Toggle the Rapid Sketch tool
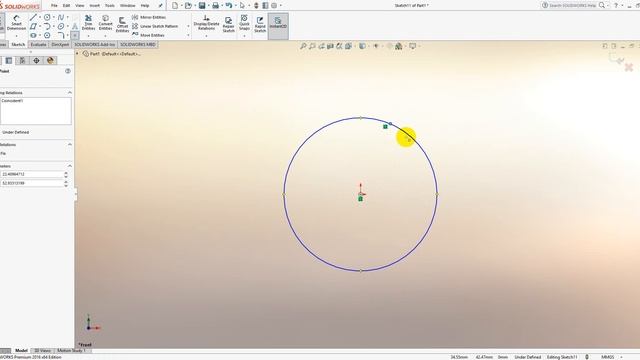 point(260,24)
